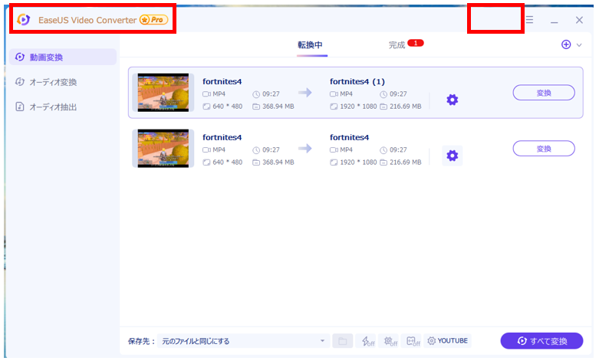The image size is (599, 364).
Task: Click output name fortnites4 (1)
Action: point(357,81)
